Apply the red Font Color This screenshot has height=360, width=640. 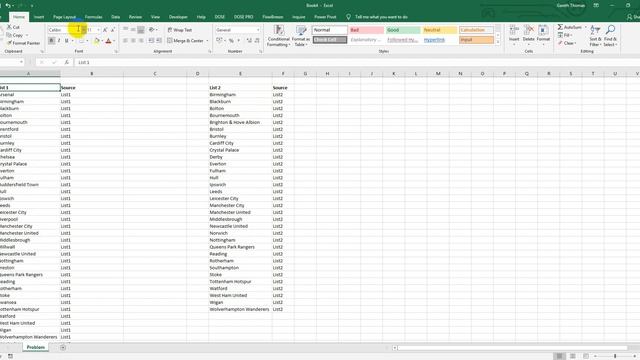(108, 41)
